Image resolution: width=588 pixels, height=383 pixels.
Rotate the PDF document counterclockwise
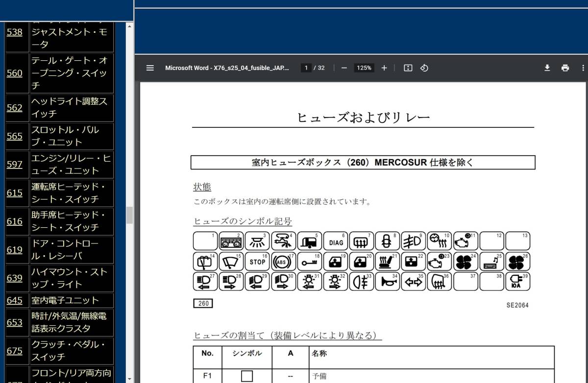click(424, 68)
